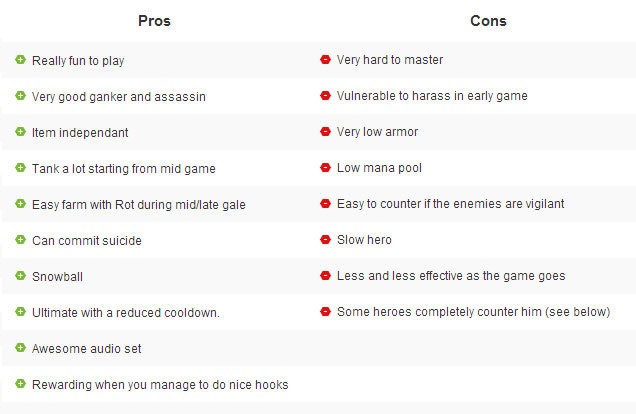This screenshot has height=414, width=636.
Task: Click 'Easy farm with Rot during mid/late gale' text
Action: (x=138, y=204)
